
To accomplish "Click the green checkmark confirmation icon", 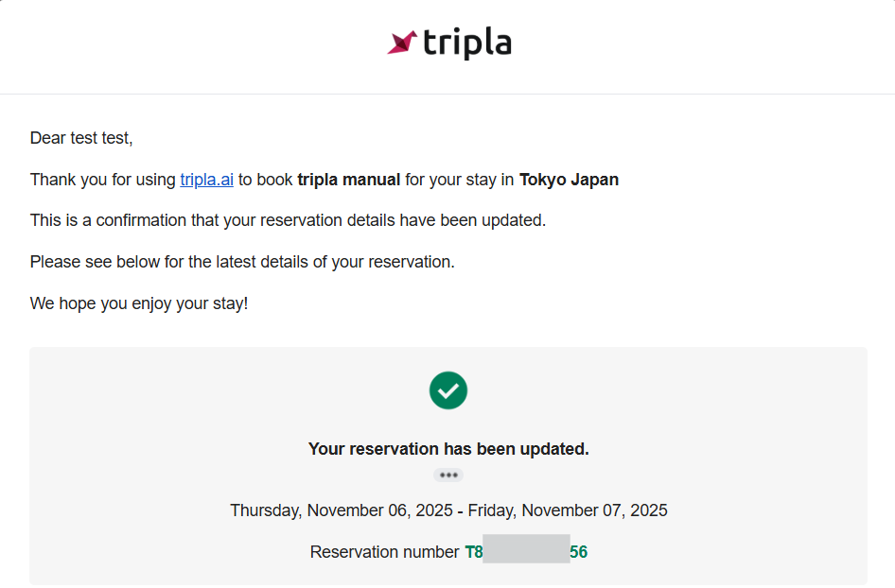I will 448,390.
